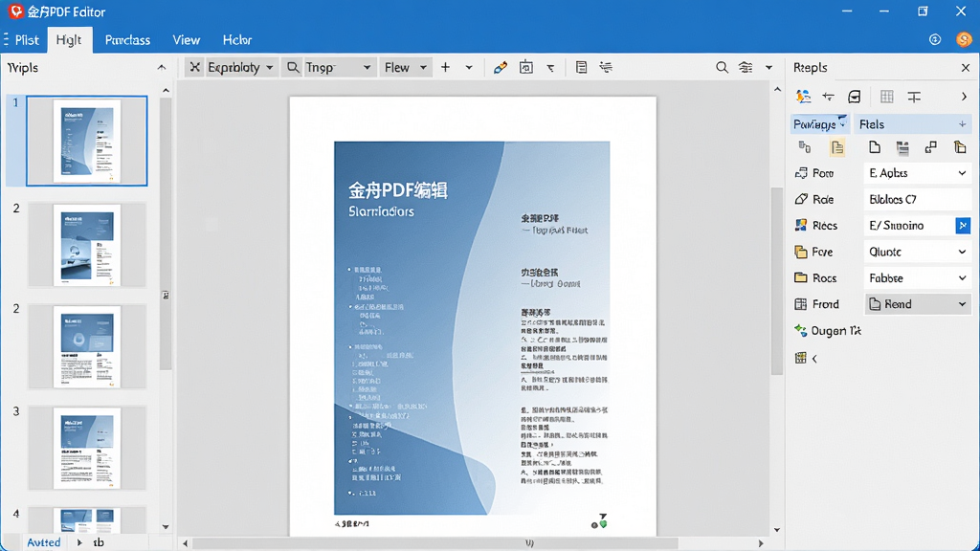The width and height of the screenshot is (980, 551).
Task: Click the arrow-left lines icon in Rtepls panel
Action: [x=829, y=97]
